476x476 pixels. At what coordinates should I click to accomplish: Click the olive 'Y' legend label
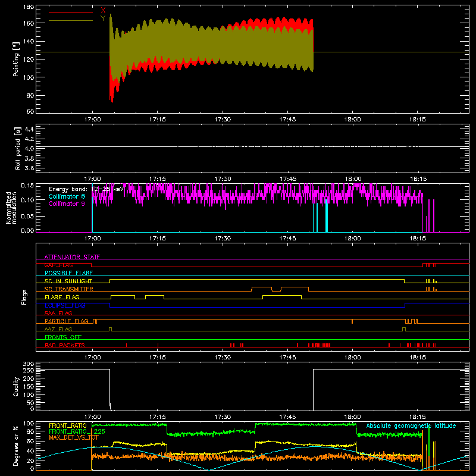(103, 18)
